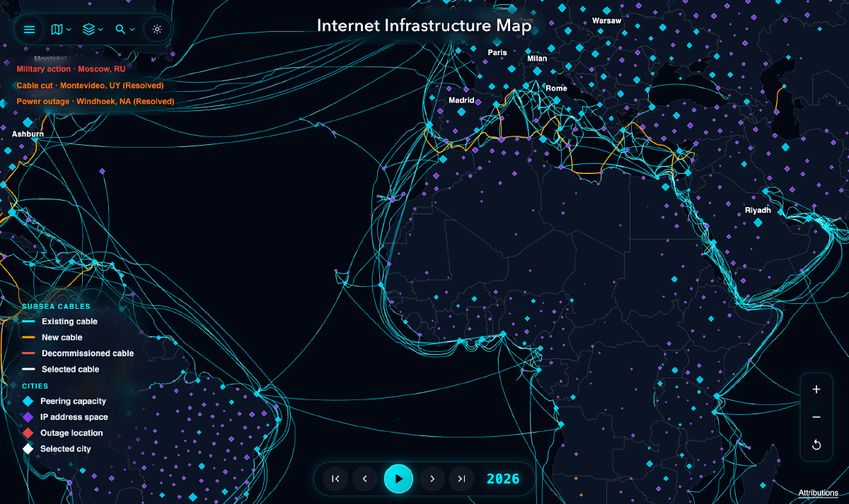Viewport: 849px width, 504px height.
Task: Click the Madrid city label
Action: coord(461,100)
